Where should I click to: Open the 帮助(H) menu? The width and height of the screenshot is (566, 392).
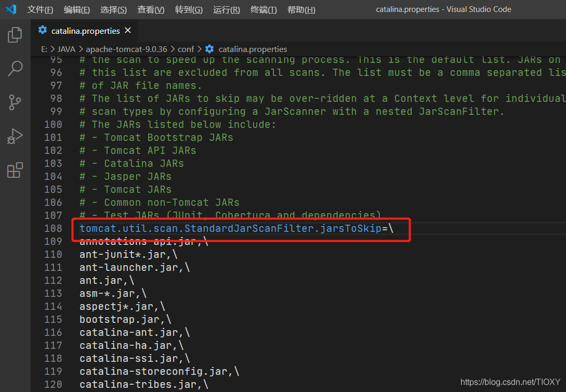point(301,9)
